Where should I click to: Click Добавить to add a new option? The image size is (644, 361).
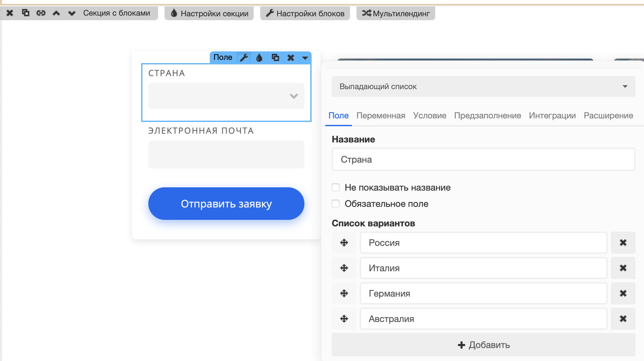[x=484, y=345]
